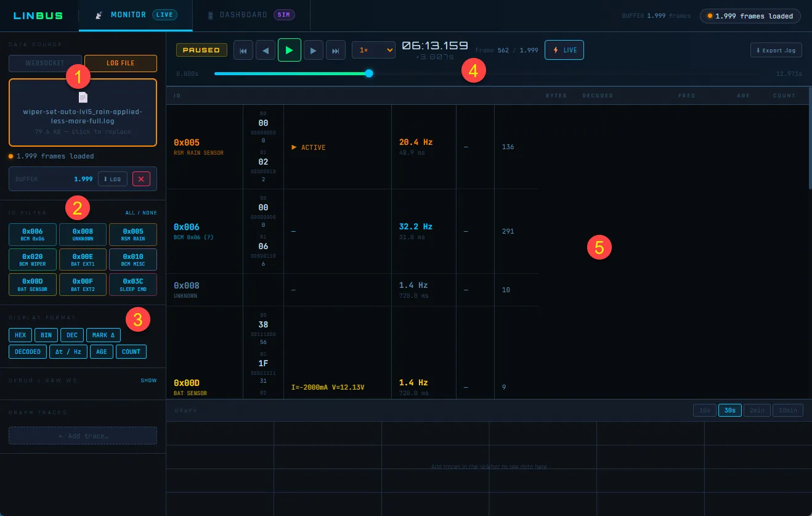Image resolution: width=812 pixels, height=516 pixels.
Task: Click the red X clear buffer button
Action: click(x=141, y=179)
